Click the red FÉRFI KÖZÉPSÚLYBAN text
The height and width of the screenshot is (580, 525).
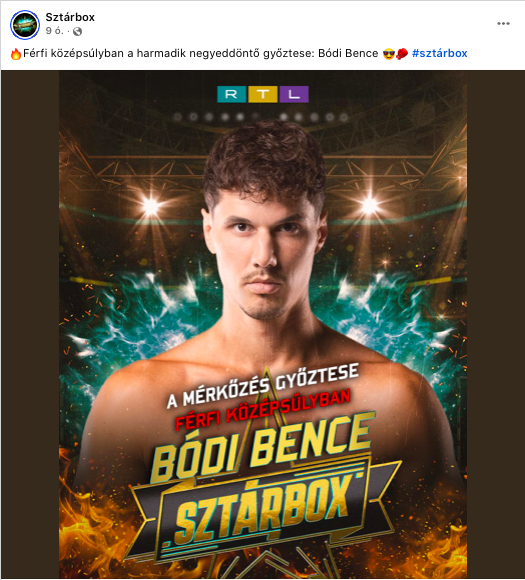pyautogui.click(x=263, y=411)
